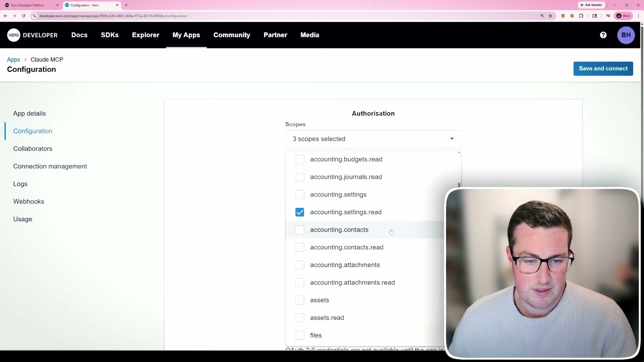The width and height of the screenshot is (644, 362).
Task: Open Webhooks in sidebar
Action: coord(29,201)
